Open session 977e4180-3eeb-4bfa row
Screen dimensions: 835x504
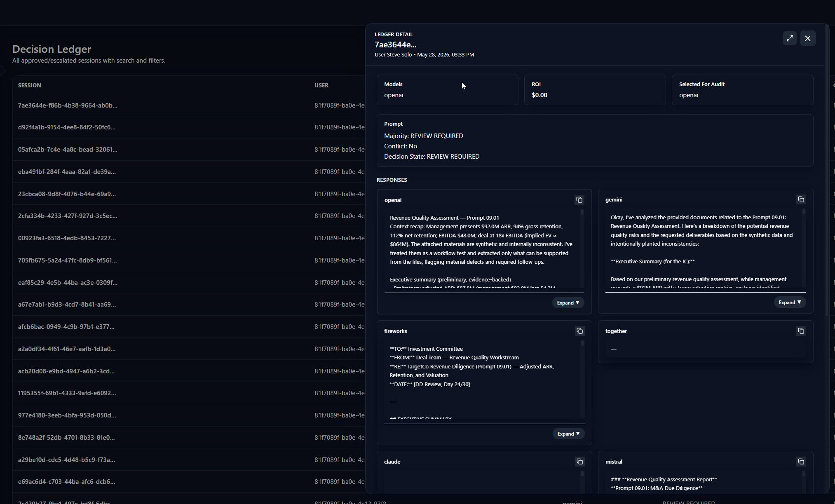click(x=189, y=415)
